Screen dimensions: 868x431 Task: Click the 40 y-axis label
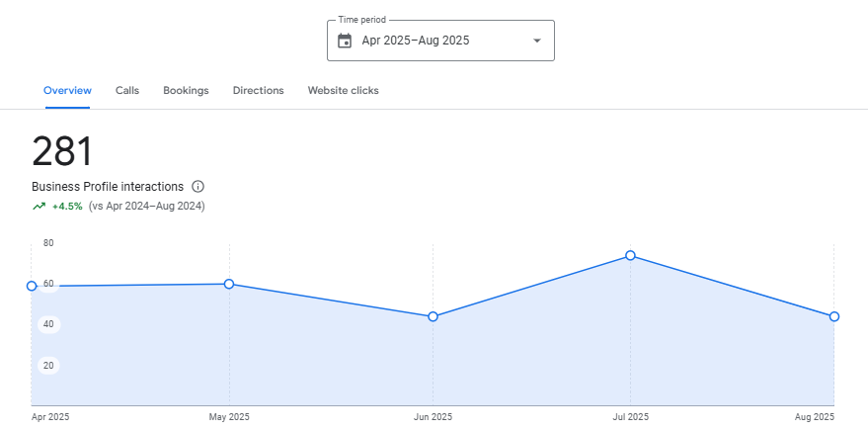click(48, 324)
